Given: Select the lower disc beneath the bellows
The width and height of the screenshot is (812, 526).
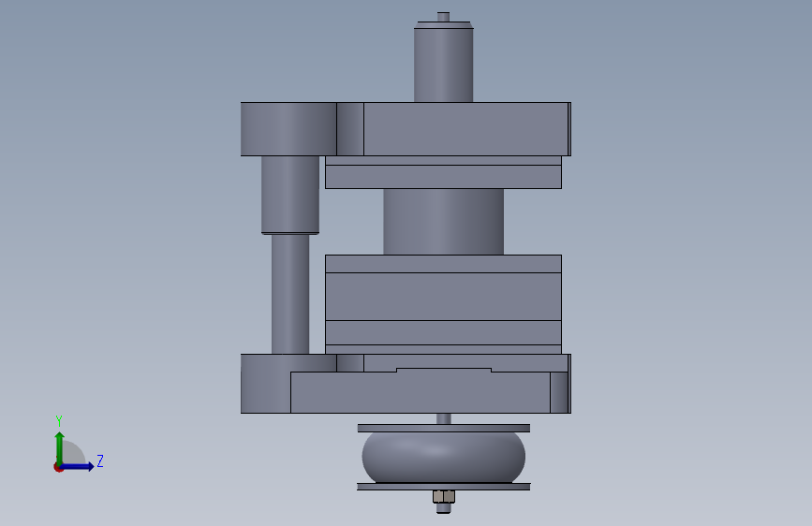Looking at the screenshot, I should tap(444, 487).
